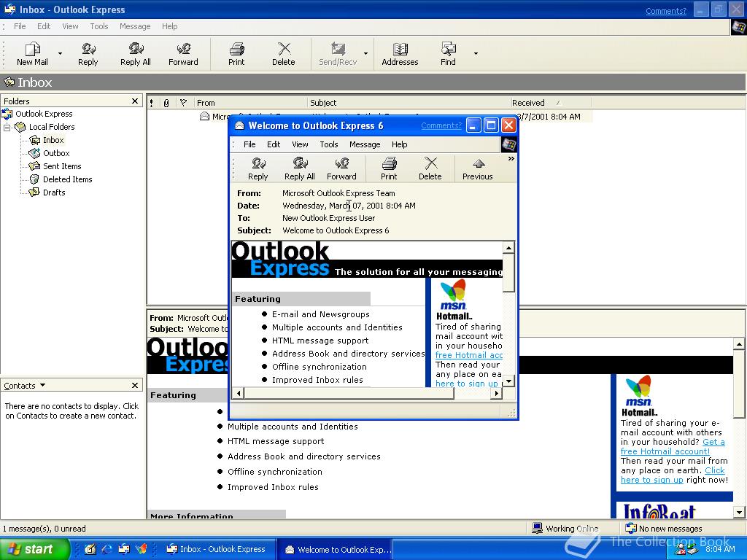747x560 pixels.
Task: Click New Mail in main toolbar
Action: click(x=32, y=54)
